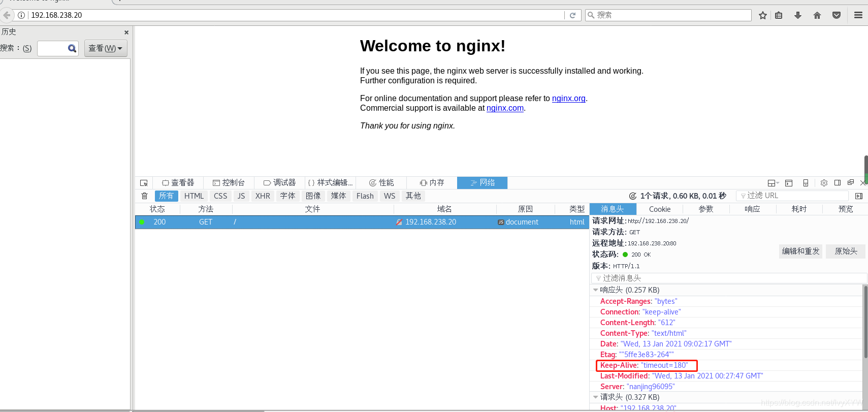
Task: Close the history sidebar
Action: coord(126,32)
